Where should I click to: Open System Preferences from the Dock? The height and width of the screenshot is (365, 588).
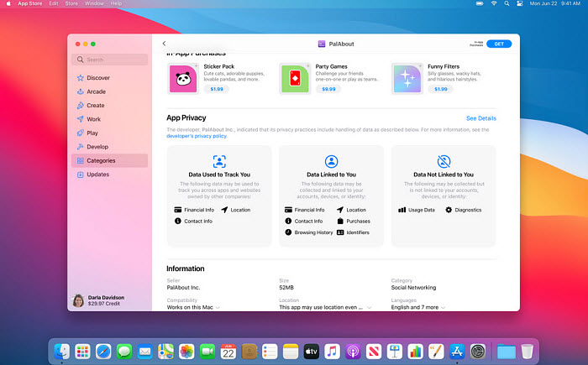point(478,352)
